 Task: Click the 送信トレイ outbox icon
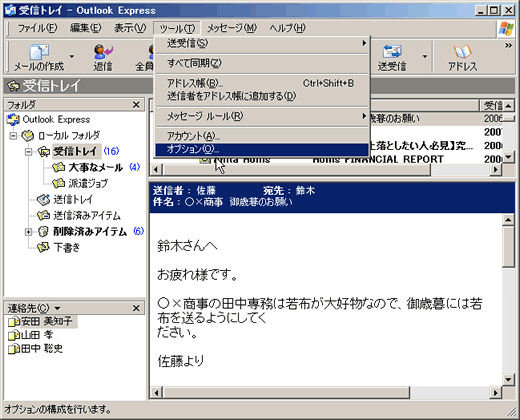click(x=44, y=200)
